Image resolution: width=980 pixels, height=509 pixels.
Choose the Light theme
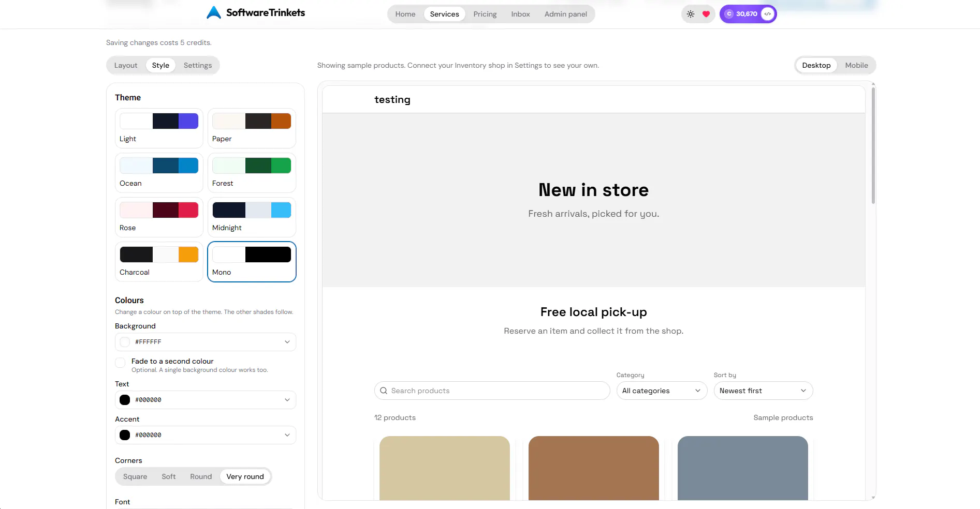(159, 128)
